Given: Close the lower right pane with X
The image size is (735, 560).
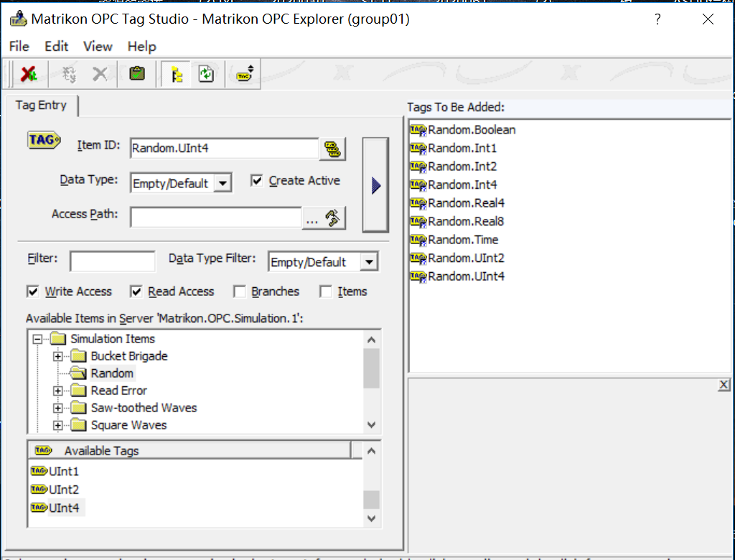Looking at the screenshot, I should click(724, 385).
